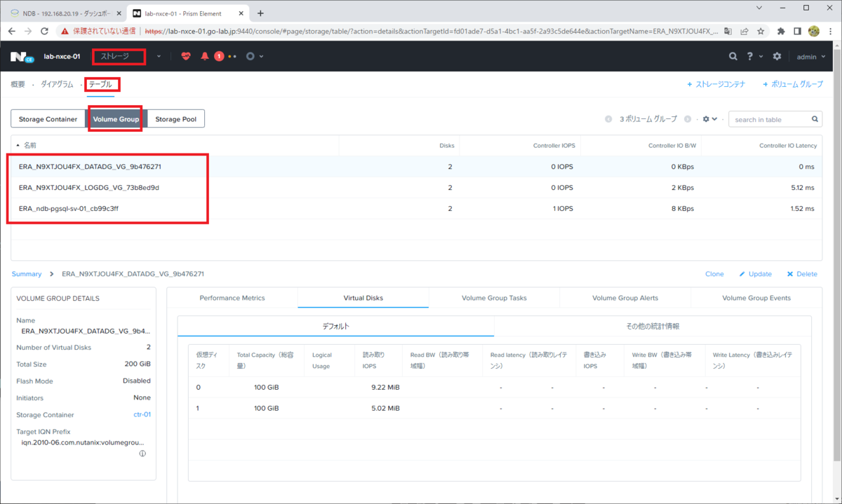Open the Prism settings gear

pyautogui.click(x=777, y=56)
